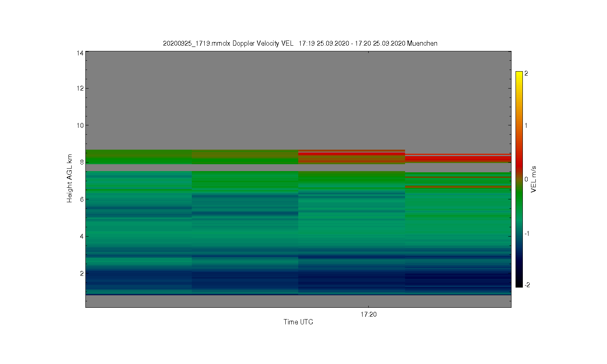Click the gray no-data area above 10 km
607x364 pixels.
[x=298, y=89]
